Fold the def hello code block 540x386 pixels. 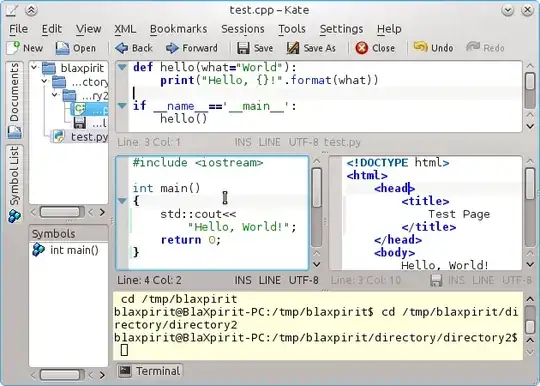(x=122, y=67)
